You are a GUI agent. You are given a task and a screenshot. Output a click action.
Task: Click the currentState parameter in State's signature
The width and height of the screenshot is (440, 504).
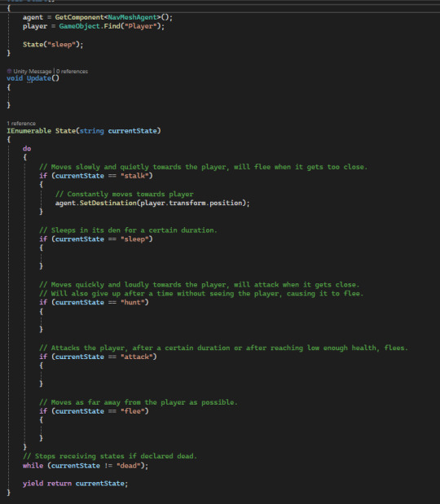(x=132, y=131)
